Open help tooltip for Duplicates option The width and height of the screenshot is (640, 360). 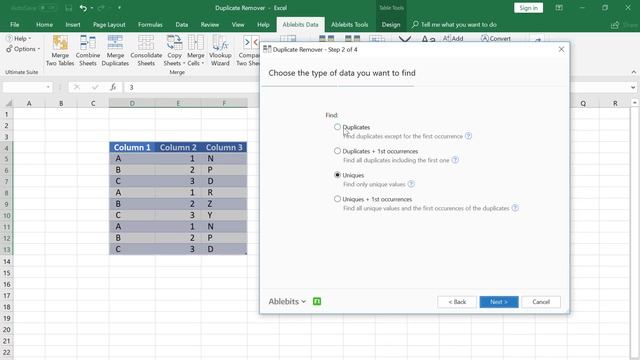tap(469, 136)
